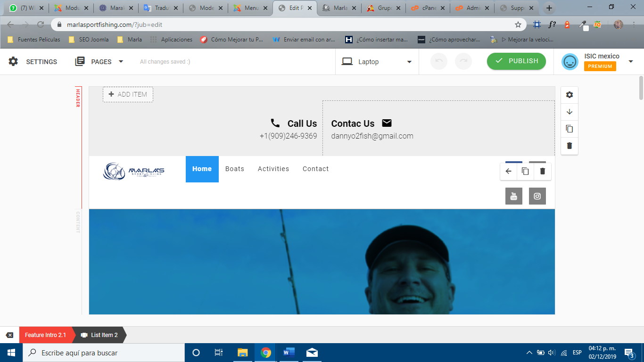Expand the ISIC mexico account menu

coord(630,61)
